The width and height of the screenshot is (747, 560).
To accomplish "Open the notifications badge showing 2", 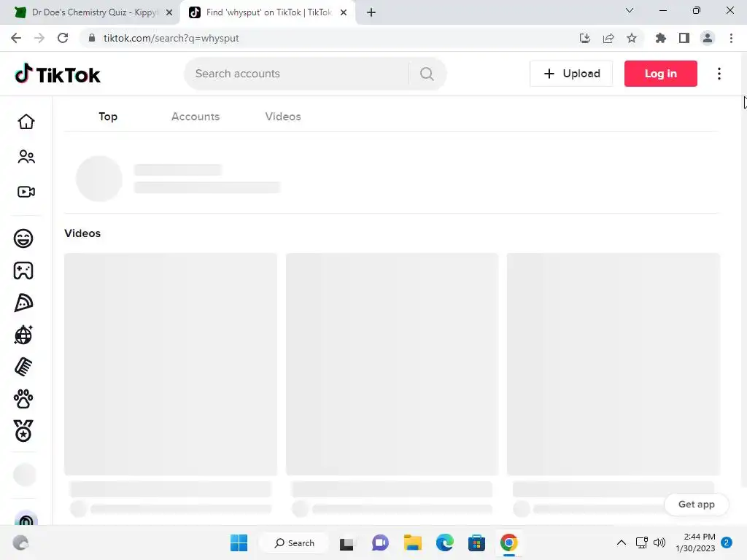I will (x=727, y=542).
